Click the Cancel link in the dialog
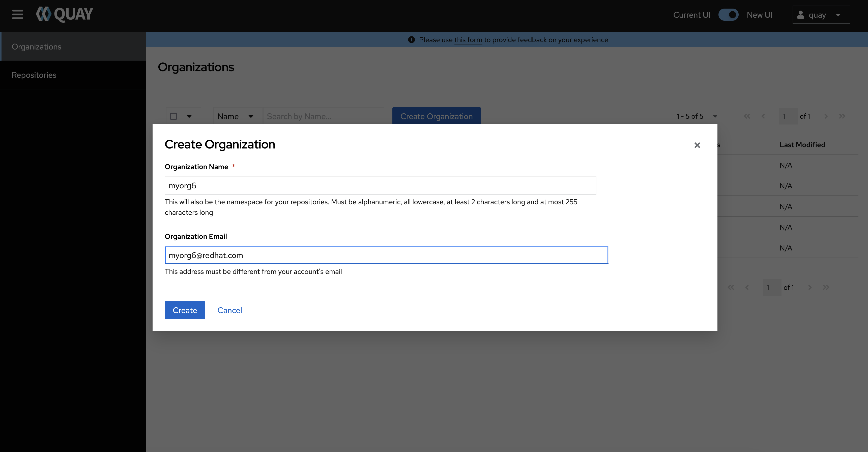Viewport: 868px width, 452px height. pos(229,310)
